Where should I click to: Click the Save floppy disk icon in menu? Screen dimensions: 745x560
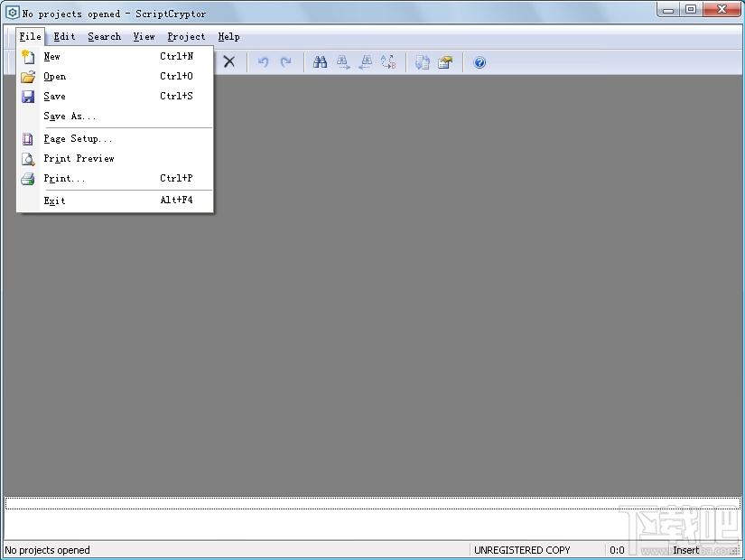pos(28,97)
